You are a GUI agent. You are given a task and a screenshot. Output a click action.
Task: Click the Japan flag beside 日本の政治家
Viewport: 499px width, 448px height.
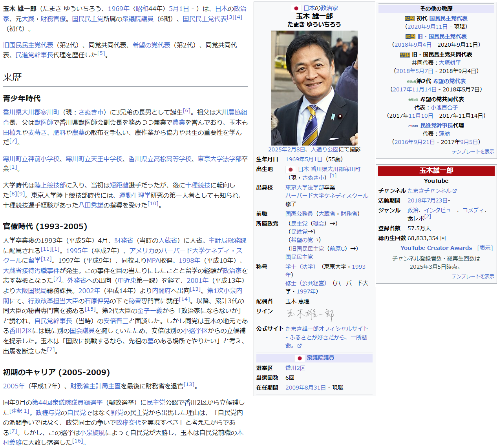point(296,8)
